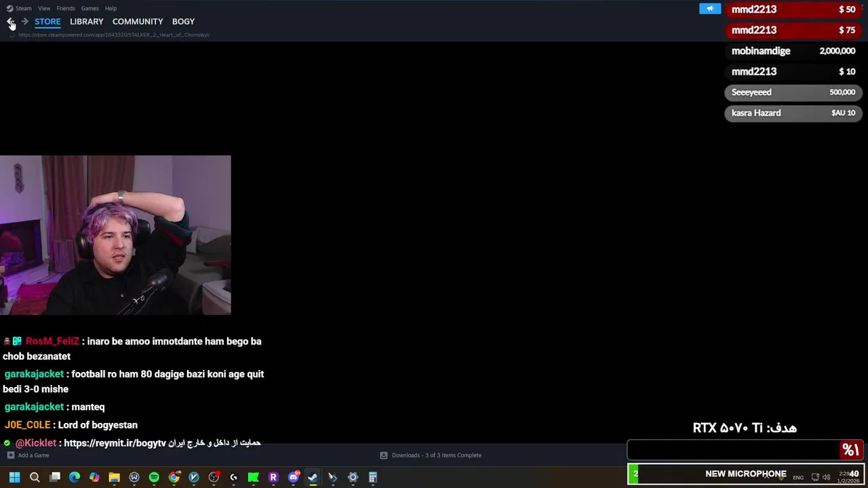Open the taskbar clock and date
The image size is (868, 488).
click(848, 477)
